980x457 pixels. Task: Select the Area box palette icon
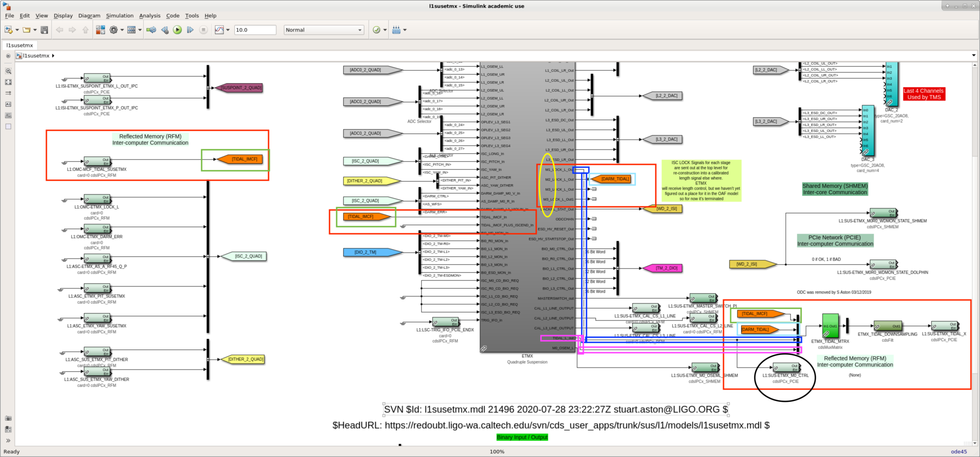8,126
